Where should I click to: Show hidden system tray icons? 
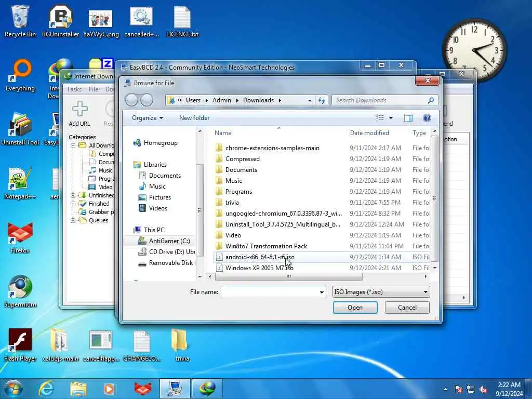point(445,389)
